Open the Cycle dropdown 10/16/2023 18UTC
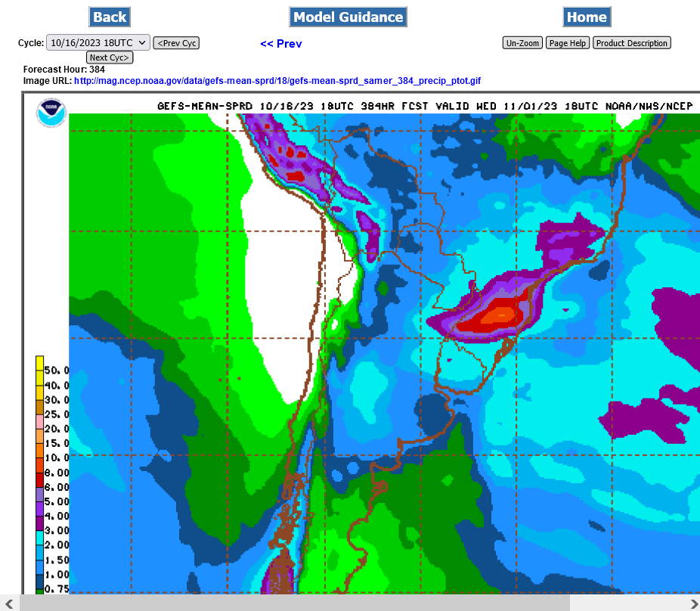Viewport: 700px width, 611px height. point(98,43)
